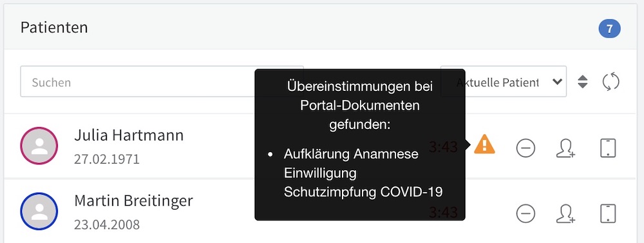Click minus circle icon for Martin Breitinger

point(526,213)
